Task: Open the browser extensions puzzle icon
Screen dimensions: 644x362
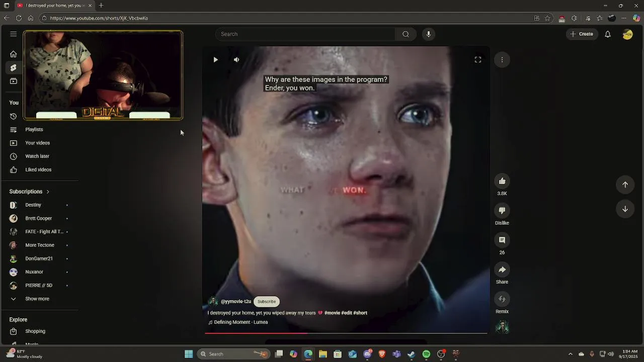Action: pos(574,18)
